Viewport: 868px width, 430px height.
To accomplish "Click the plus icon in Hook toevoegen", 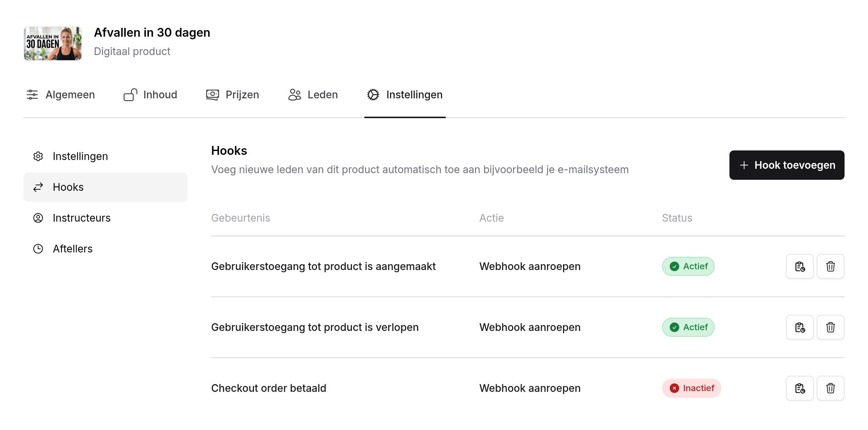I will pyautogui.click(x=744, y=165).
